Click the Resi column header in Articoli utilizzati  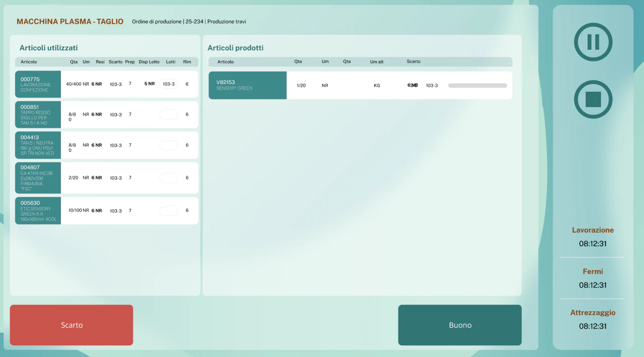[100, 62]
